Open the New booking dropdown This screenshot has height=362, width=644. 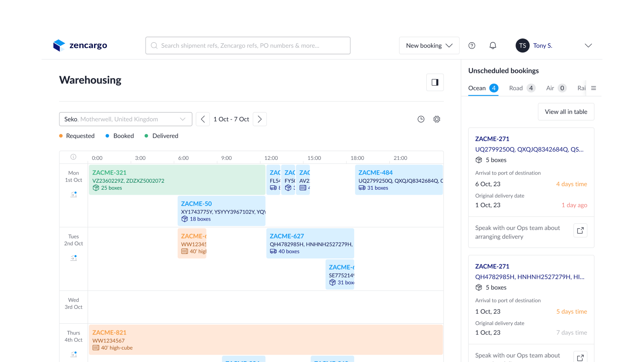coord(429,46)
